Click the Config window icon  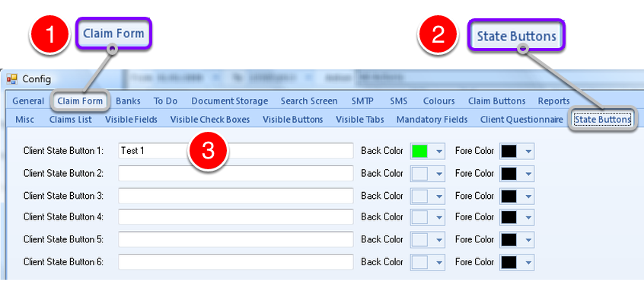click(x=12, y=79)
